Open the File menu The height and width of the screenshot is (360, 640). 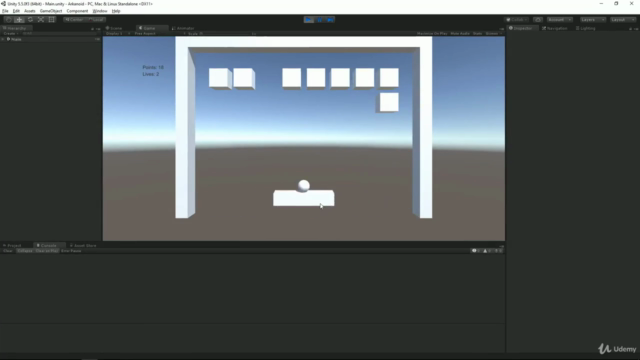(x=5, y=11)
